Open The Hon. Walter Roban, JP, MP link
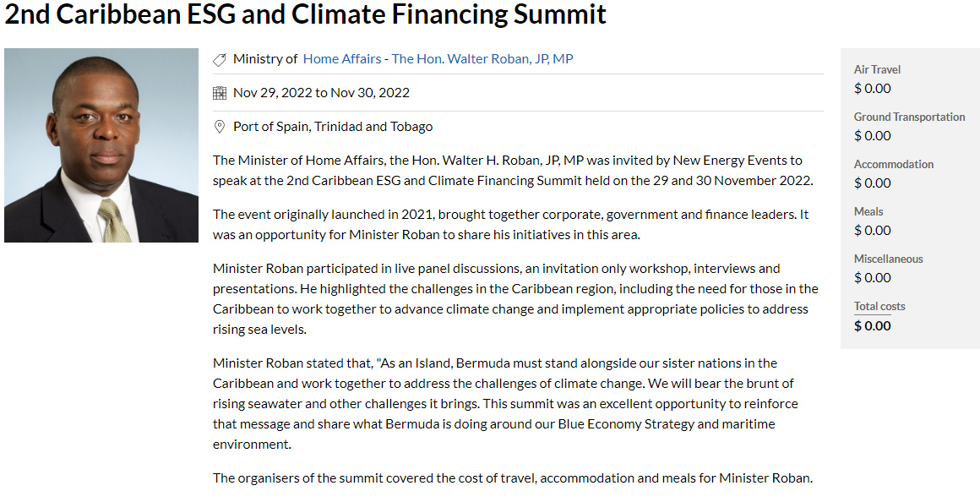This screenshot has width=980, height=502. point(482,59)
